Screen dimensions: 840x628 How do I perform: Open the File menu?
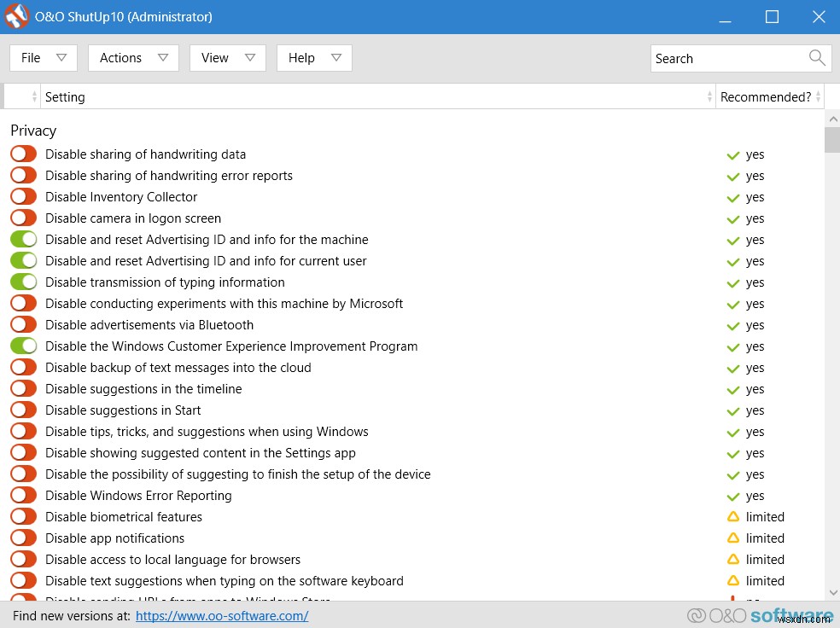(43, 58)
